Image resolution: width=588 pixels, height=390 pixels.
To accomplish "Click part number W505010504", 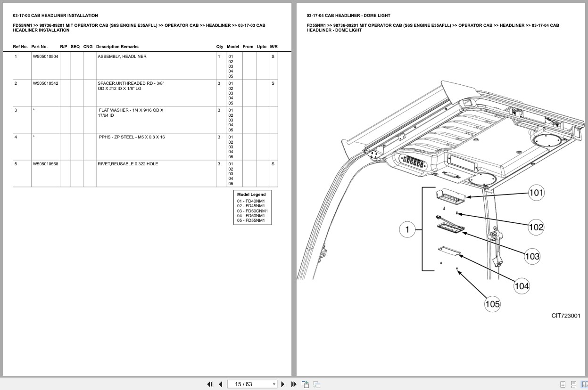I will point(46,57).
